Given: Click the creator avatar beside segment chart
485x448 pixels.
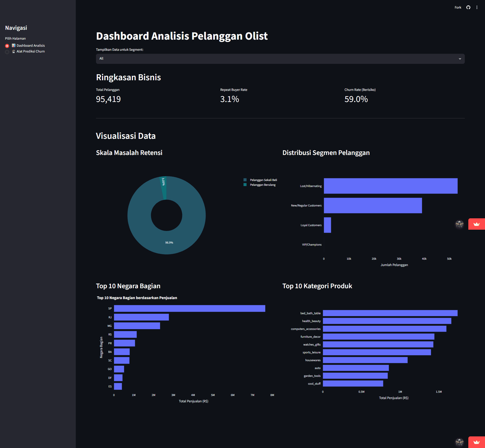Looking at the screenshot, I should point(459,224).
